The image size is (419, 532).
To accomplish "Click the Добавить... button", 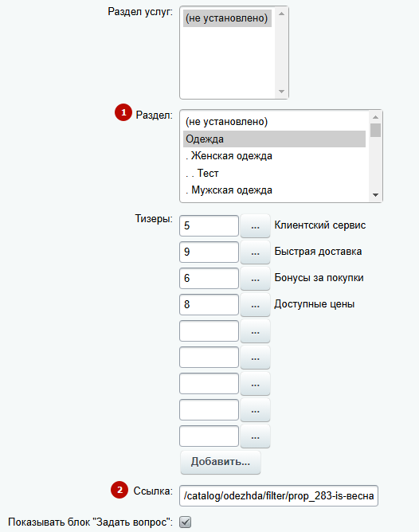I will [221, 462].
